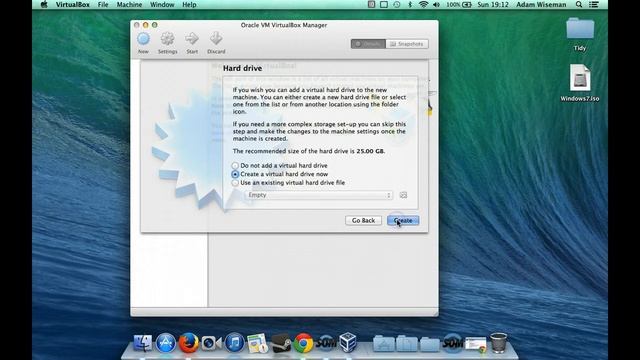Click the volume icon in menu bar
The height and width of the screenshot is (360, 640).
pyautogui.click(x=436, y=4)
